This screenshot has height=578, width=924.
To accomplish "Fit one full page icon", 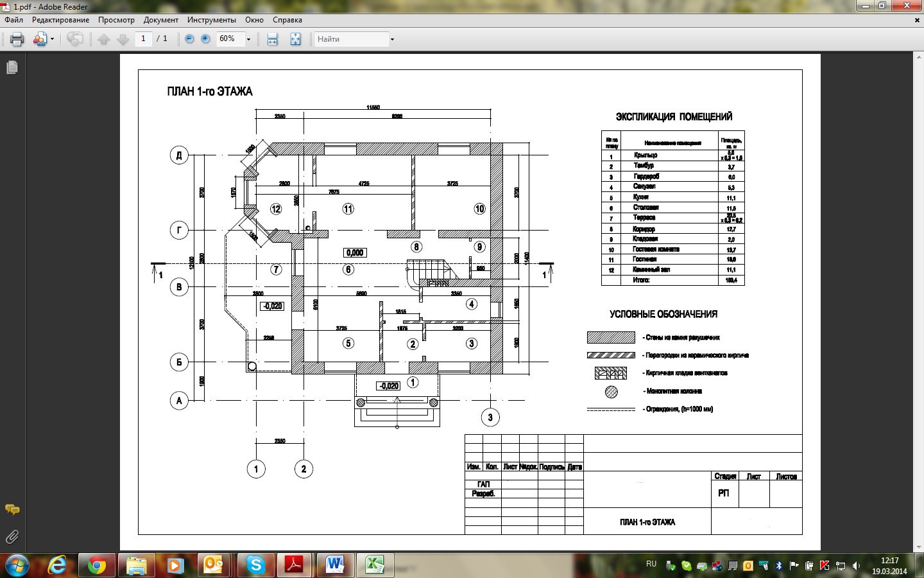I will click(x=295, y=39).
